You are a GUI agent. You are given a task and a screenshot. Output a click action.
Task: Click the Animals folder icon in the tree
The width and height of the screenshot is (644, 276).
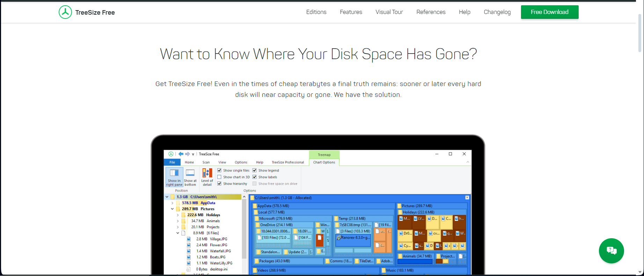coord(183,221)
